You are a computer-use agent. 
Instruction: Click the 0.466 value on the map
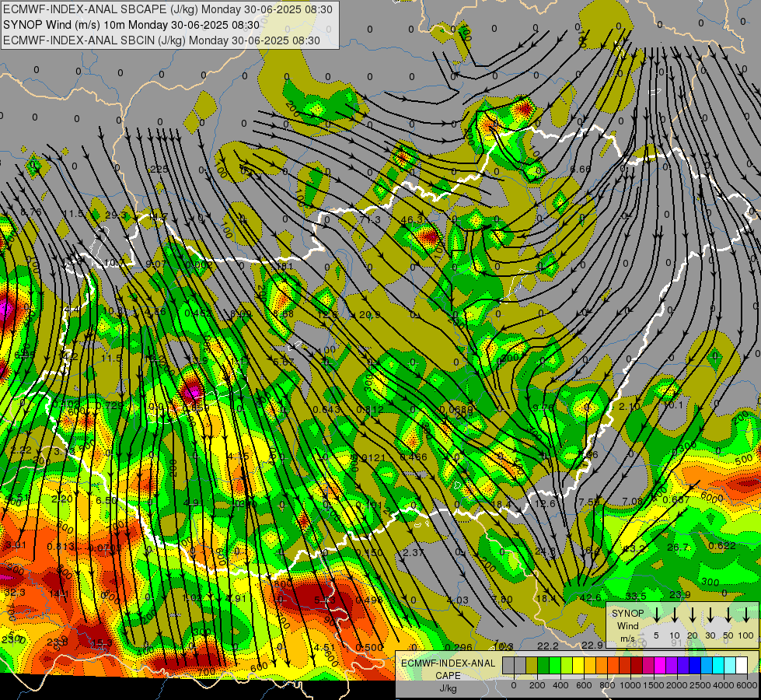414,457
